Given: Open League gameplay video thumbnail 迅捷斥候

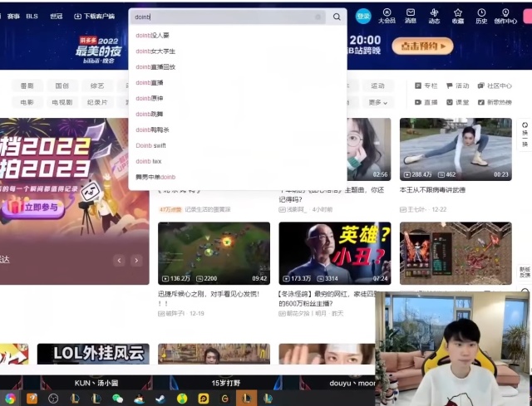Looking at the screenshot, I should point(214,253).
